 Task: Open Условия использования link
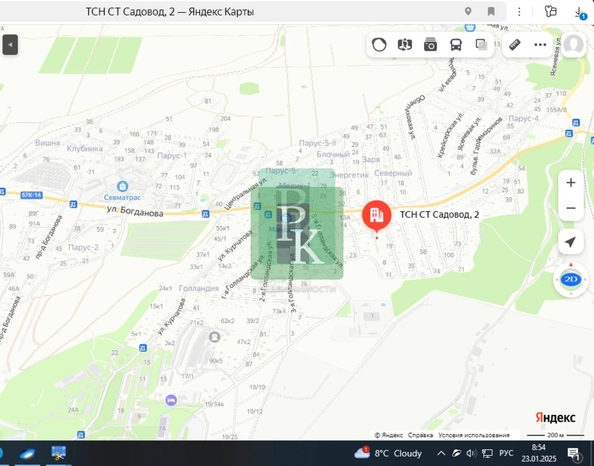click(x=474, y=435)
